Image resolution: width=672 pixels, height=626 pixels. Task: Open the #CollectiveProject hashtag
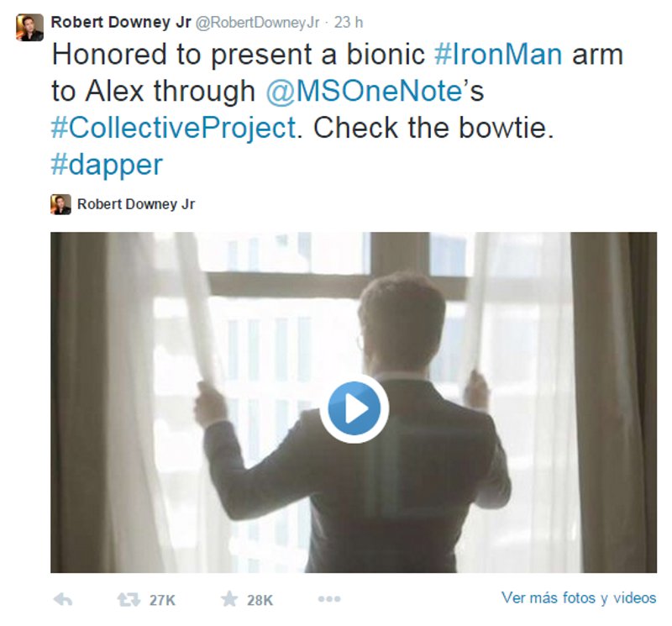(174, 128)
